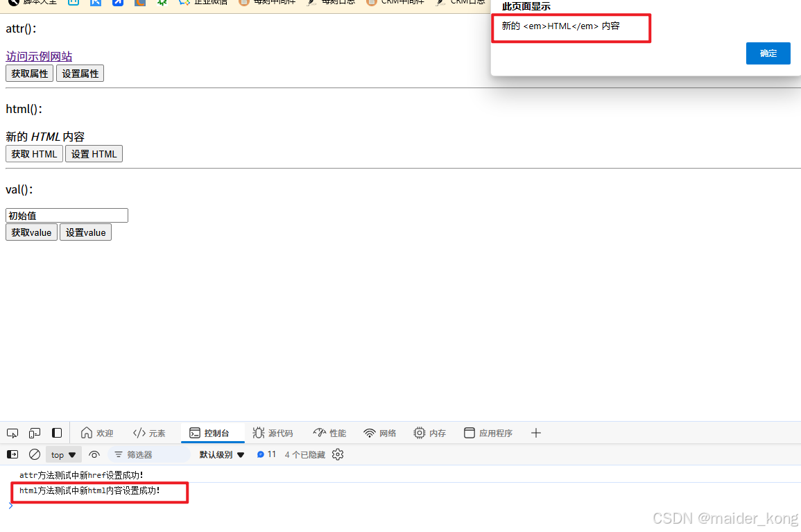Show the console sidebar icon

pos(12,454)
